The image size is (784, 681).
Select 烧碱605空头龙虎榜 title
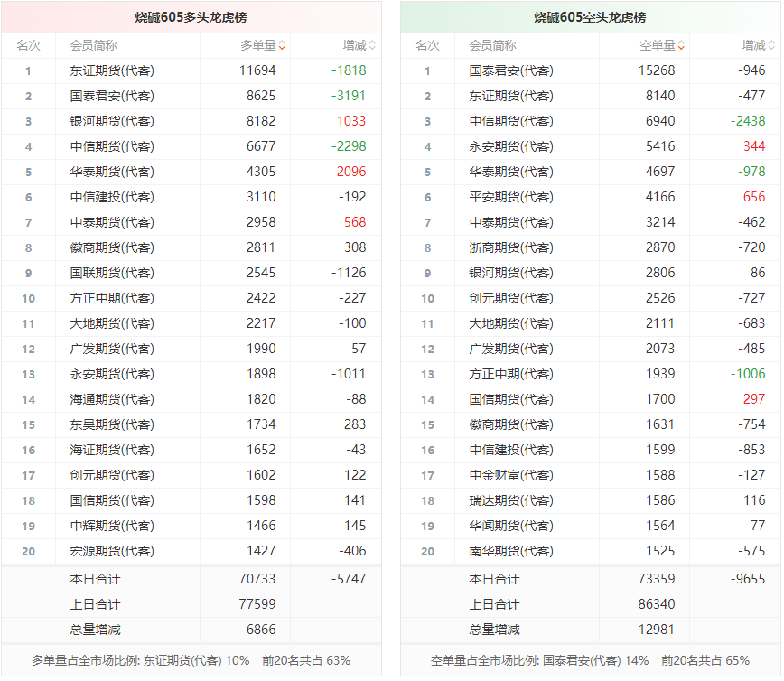590,17
